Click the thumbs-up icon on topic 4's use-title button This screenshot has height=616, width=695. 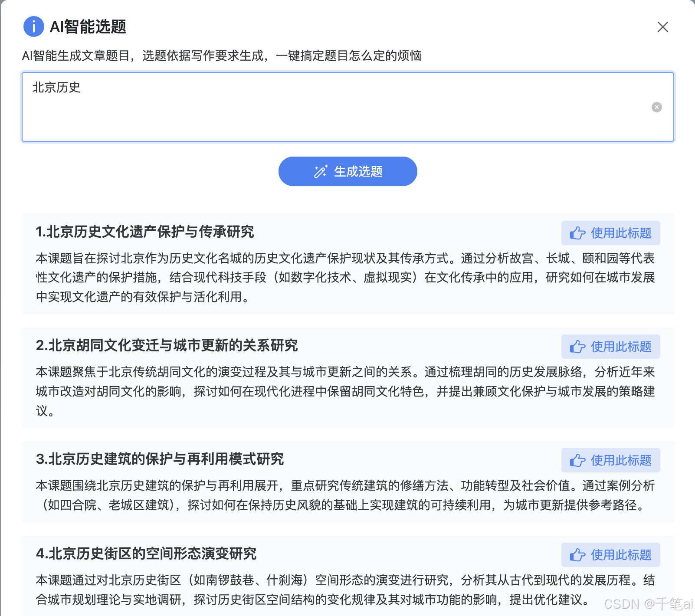577,555
